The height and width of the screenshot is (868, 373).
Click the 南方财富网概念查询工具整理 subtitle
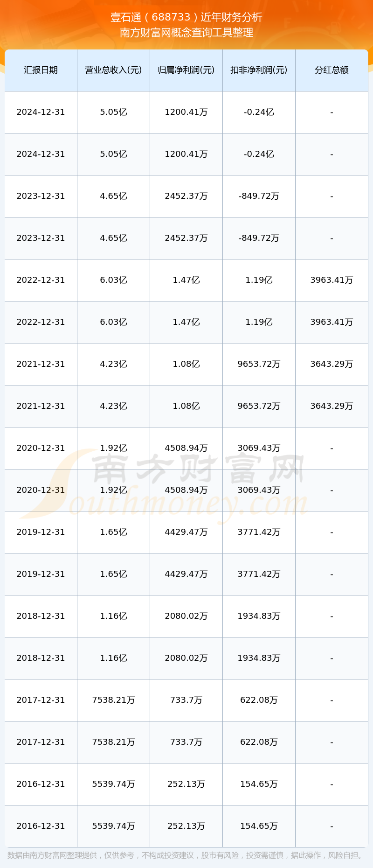186,33
